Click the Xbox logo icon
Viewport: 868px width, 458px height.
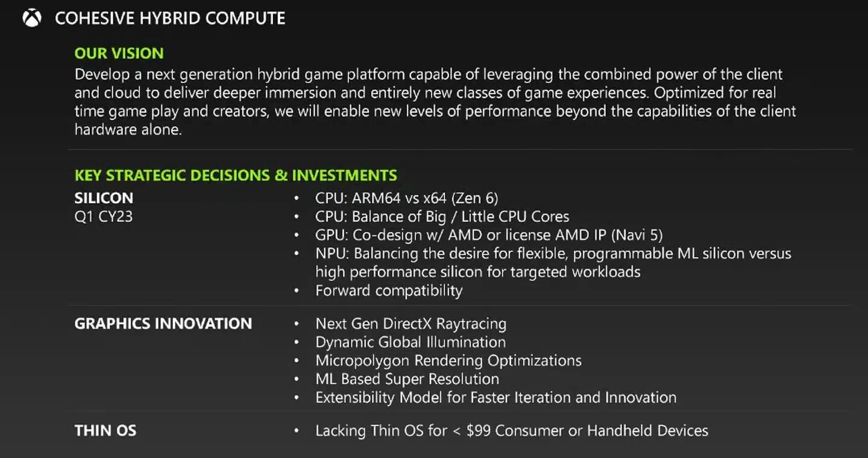pos(32,18)
